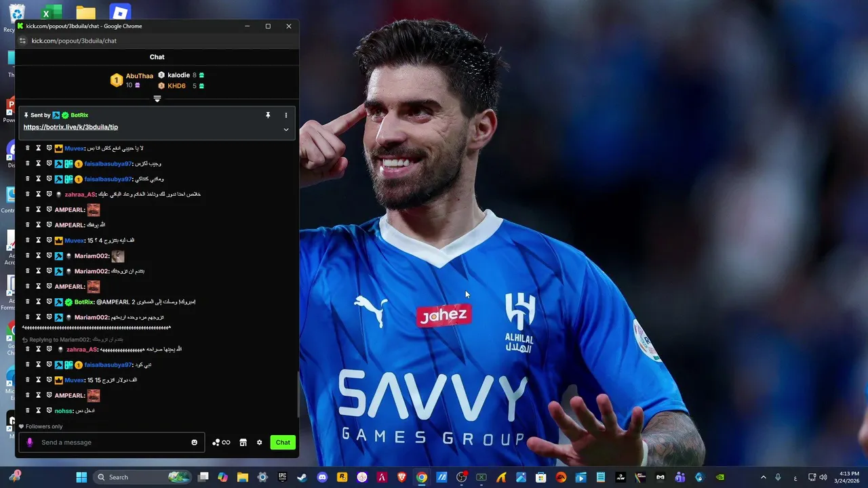The width and height of the screenshot is (868, 488).
Task: View site information icon in Chrome address bar
Action: pos(22,41)
